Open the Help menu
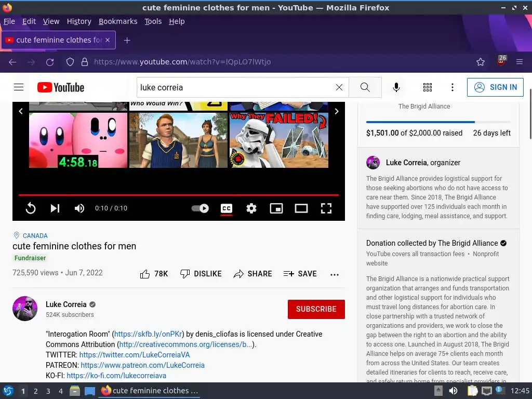Screen dimensions: 532x399 (x=177, y=21)
